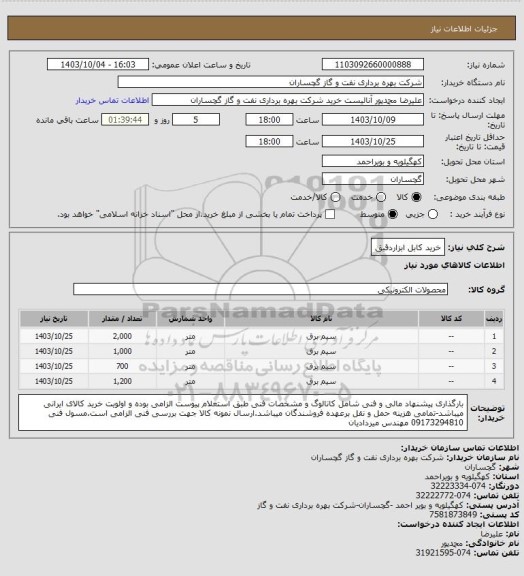Click the واحد شمارش column header
The height and width of the screenshot is (576, 524).
[x=190, y=319]
